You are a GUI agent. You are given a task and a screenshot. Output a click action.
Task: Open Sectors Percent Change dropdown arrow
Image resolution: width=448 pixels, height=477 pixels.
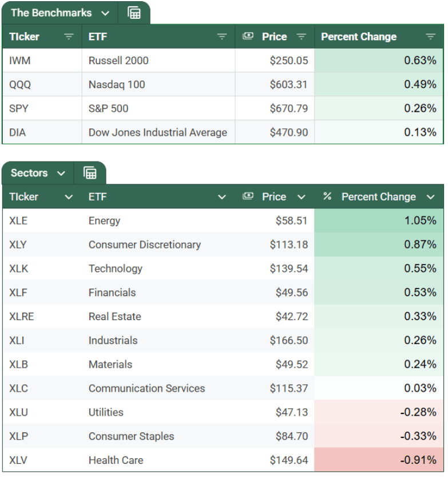pos(431,197)
